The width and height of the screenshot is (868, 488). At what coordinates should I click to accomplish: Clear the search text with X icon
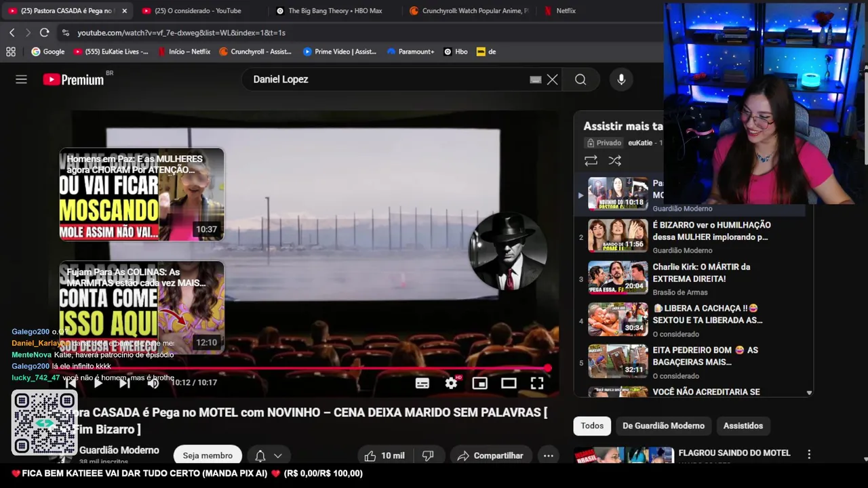(553, 79)
